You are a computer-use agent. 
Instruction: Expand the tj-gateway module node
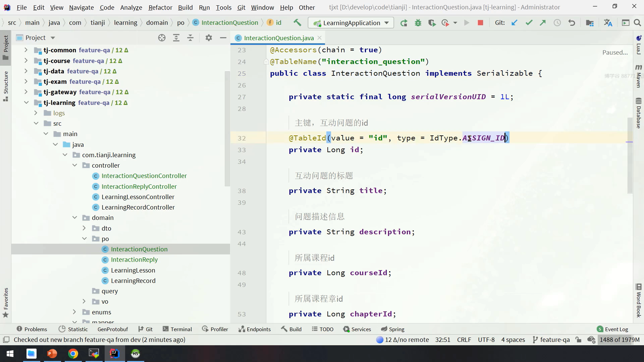pos(26,92)
